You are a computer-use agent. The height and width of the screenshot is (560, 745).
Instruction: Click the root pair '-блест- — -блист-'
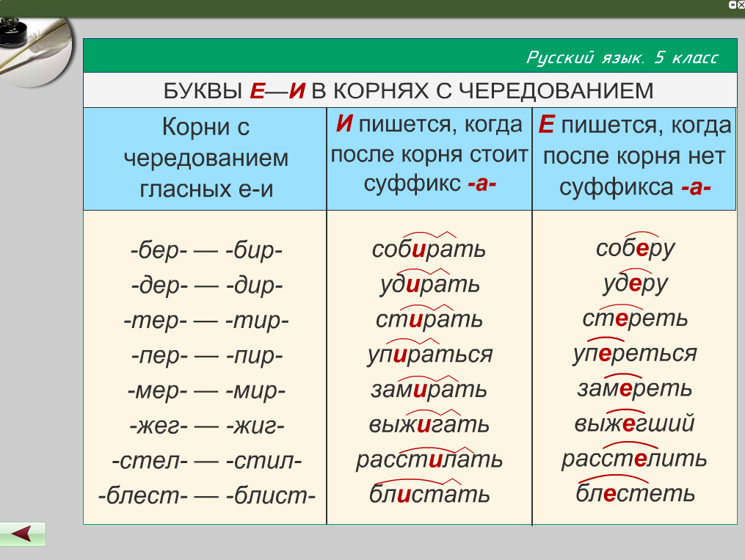click(x=206, y=495)
